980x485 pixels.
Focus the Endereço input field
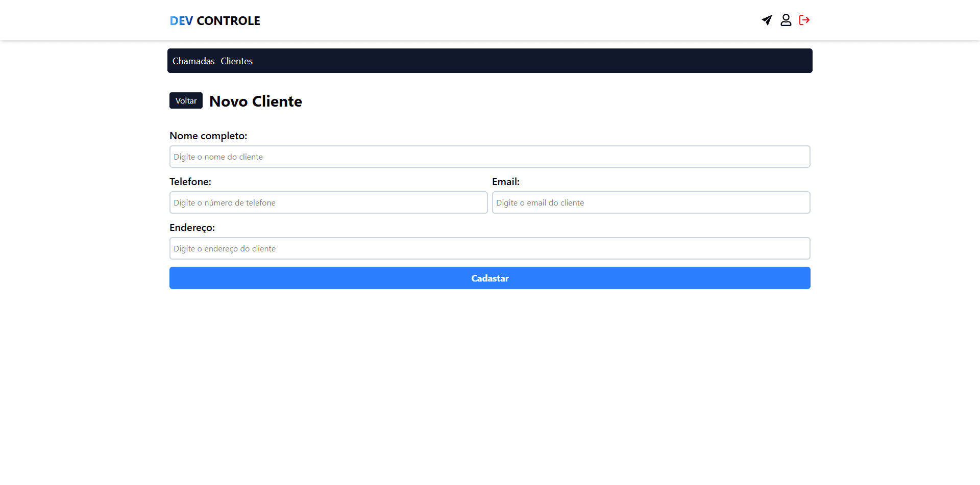[x=489, y=248]
